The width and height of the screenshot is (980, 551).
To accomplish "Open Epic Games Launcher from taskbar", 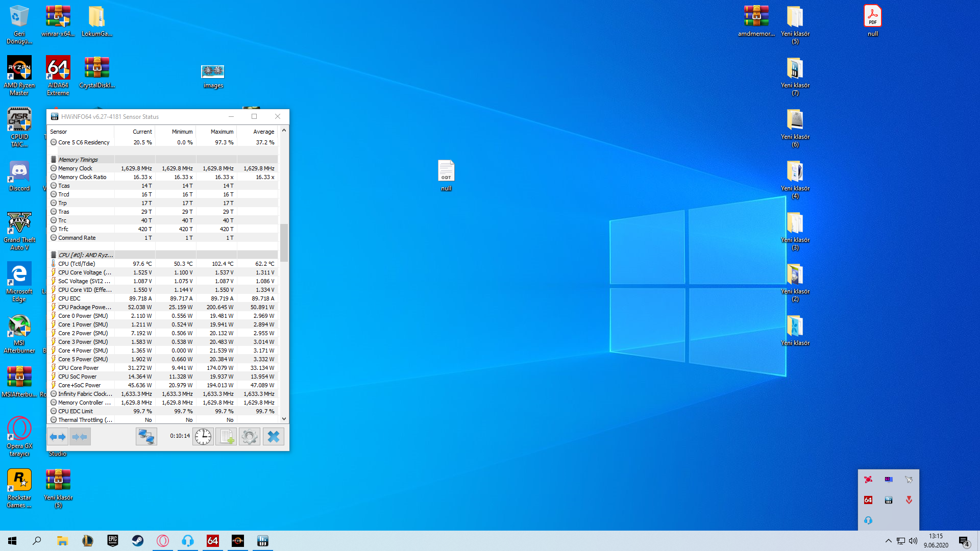I will [113, 541].
